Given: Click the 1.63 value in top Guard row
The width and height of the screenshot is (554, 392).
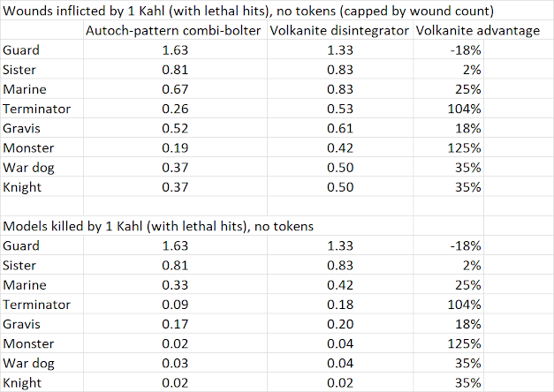Looking at the screenshot, I should (x=175, y=49).
